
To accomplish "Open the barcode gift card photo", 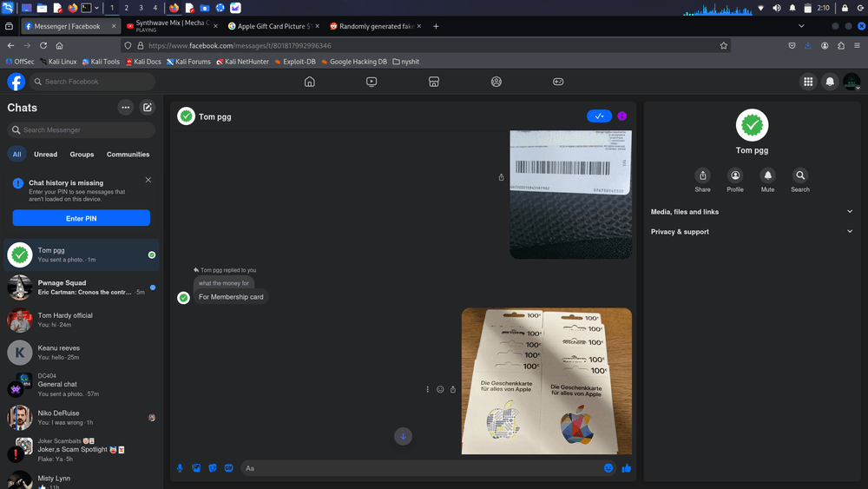I will coord(571,195).
